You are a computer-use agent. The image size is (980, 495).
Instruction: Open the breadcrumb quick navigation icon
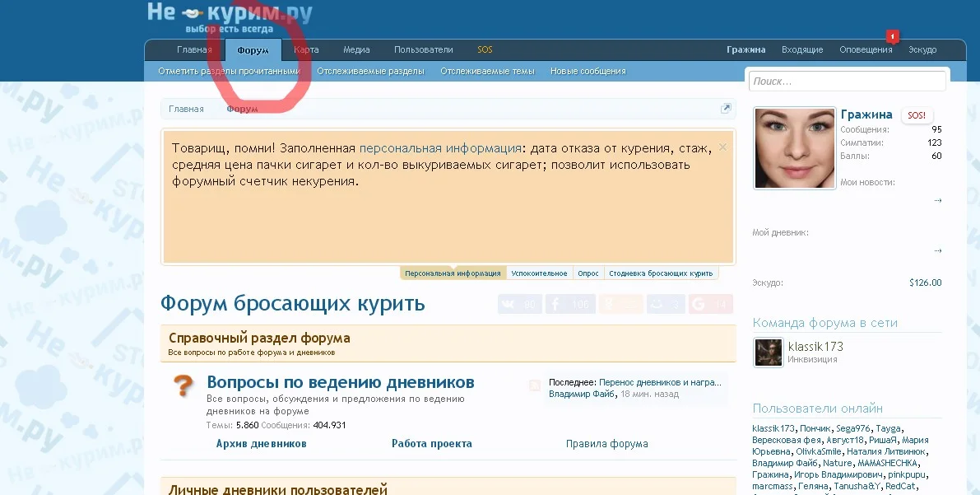pyautogui.click(x=726, y=108)
